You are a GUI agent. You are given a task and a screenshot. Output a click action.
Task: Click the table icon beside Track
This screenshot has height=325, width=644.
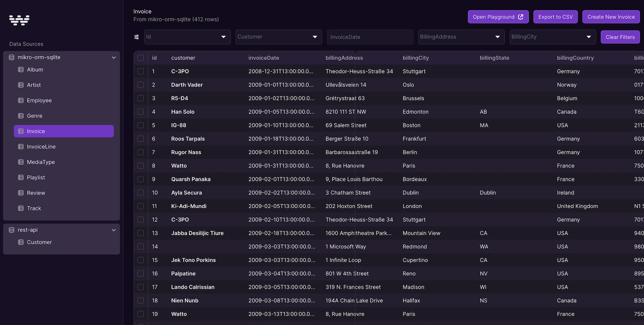pos(21,208)
